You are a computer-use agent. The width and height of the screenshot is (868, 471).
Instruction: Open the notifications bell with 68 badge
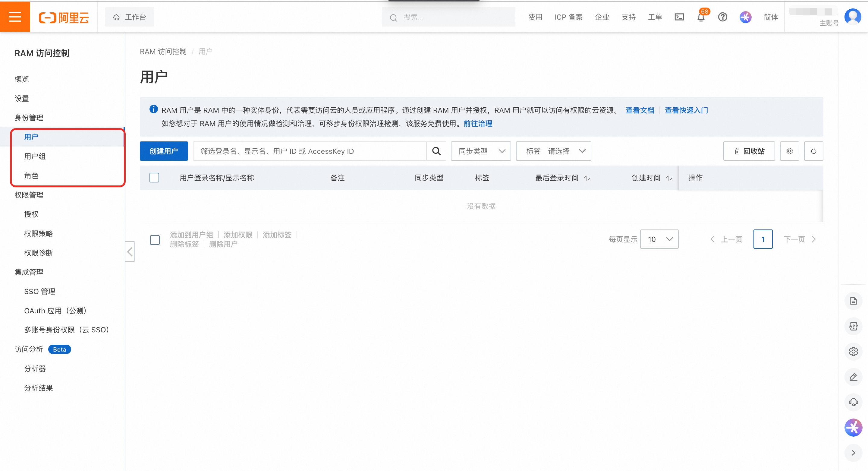(701, 17)
